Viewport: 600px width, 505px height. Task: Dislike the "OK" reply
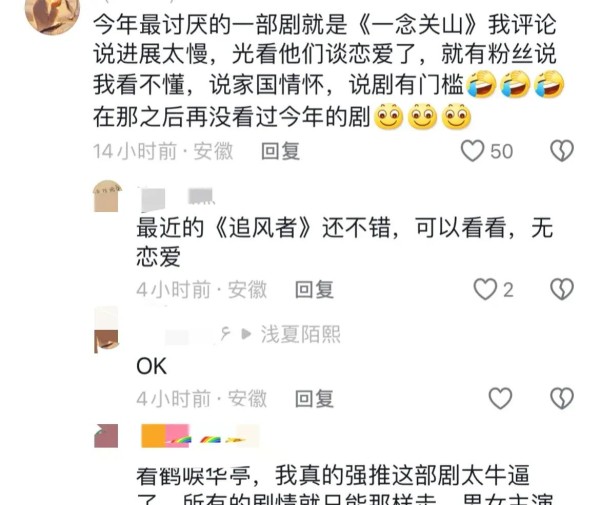click(x=562, y=398)
